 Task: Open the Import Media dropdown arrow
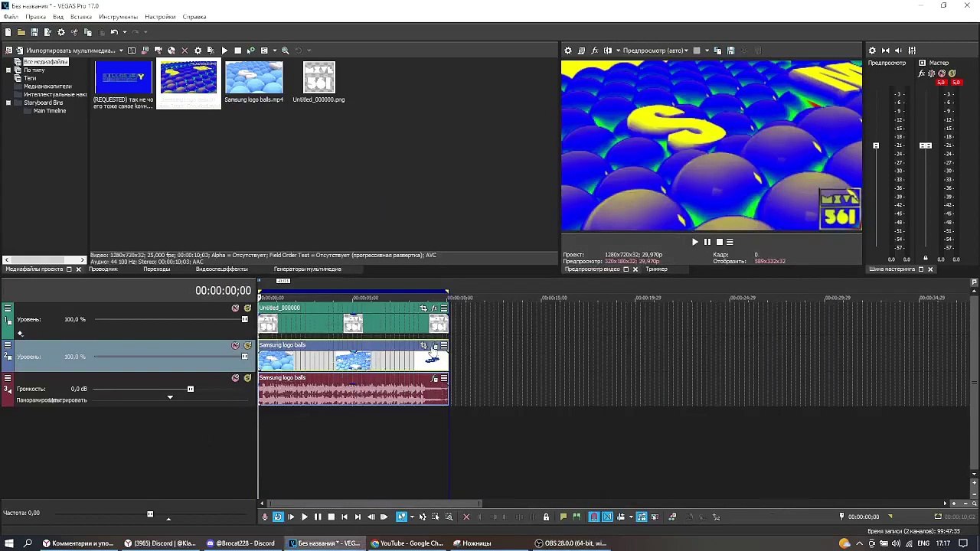tap(121, 51)
